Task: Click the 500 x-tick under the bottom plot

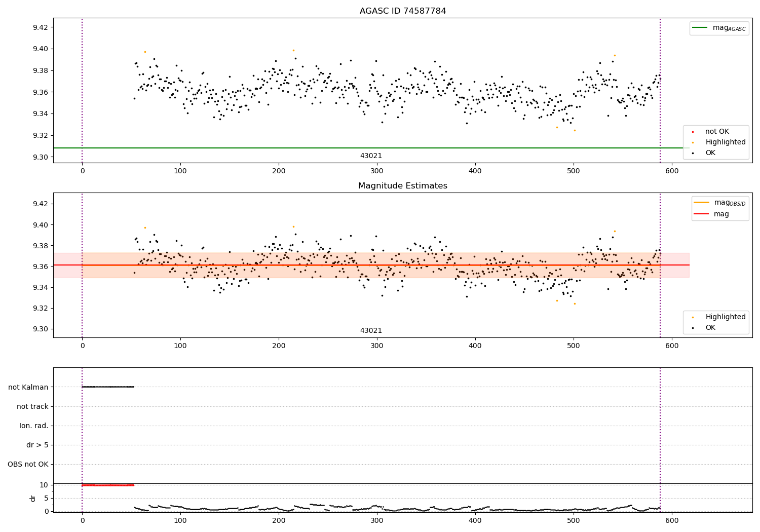Action: click(x=574, y=520)
